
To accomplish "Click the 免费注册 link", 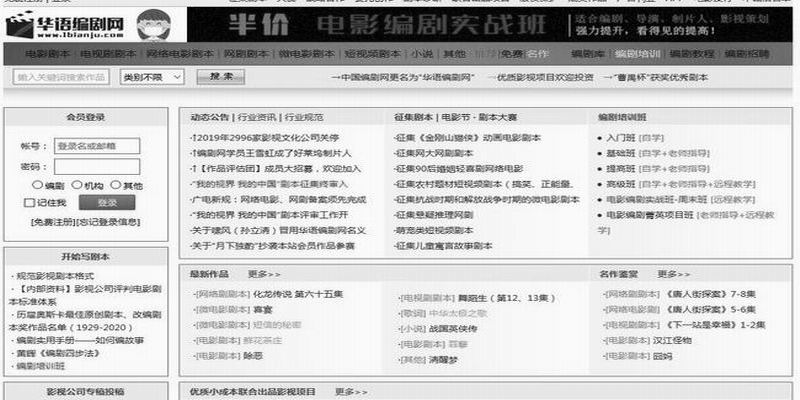I will coord(54,222).
